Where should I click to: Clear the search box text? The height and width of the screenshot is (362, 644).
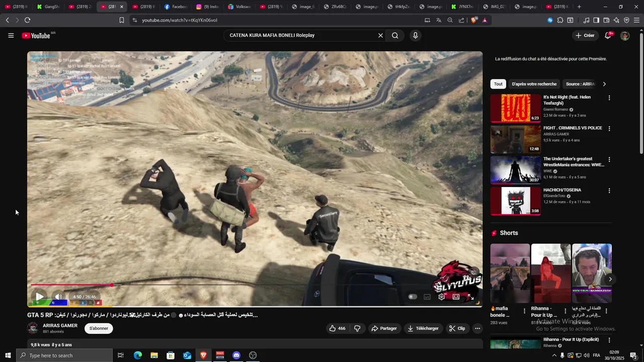[x=380, y=36]
